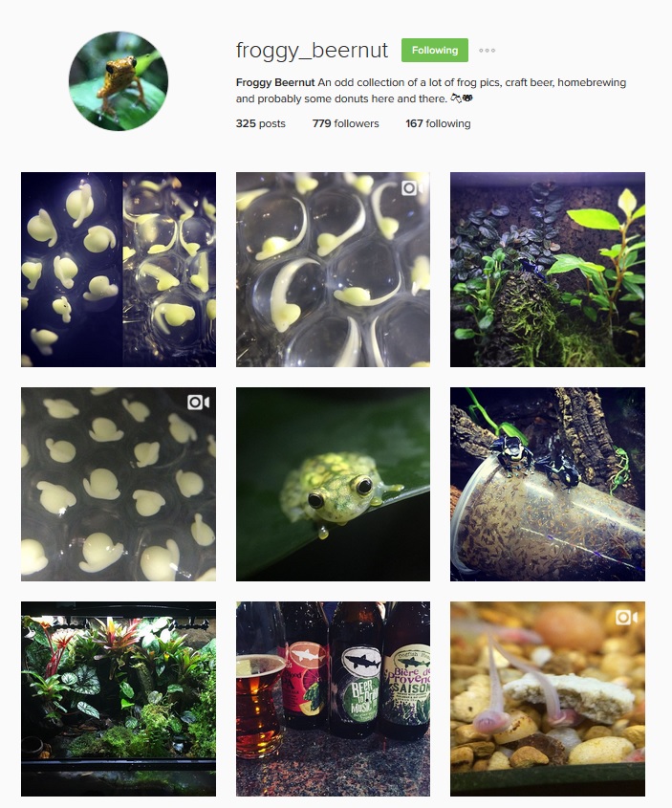Open the terrarium plants and moss post

[x=548, y=270]
